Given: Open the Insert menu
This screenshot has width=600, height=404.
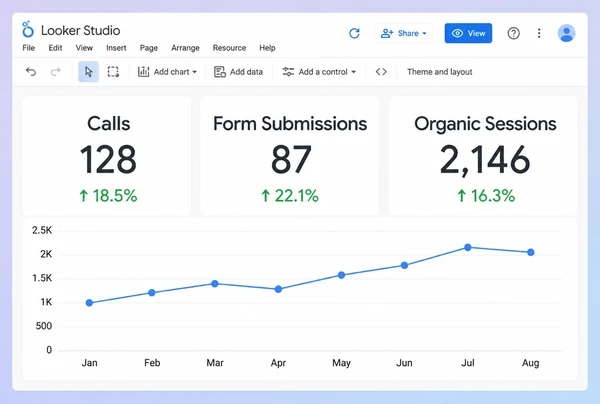Looking at the screenshot, I should pos(116,48).
